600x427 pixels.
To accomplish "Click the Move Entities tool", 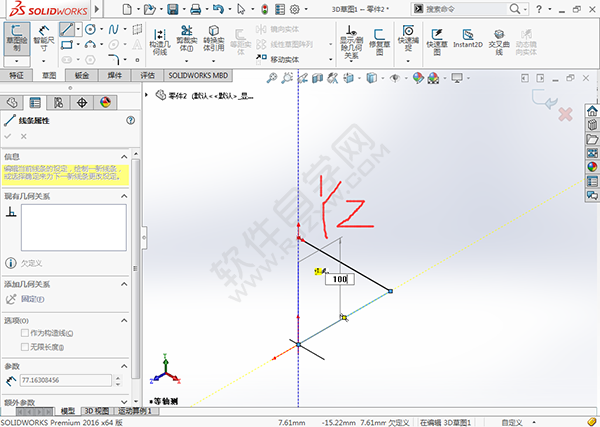I will tap(280, 59).
